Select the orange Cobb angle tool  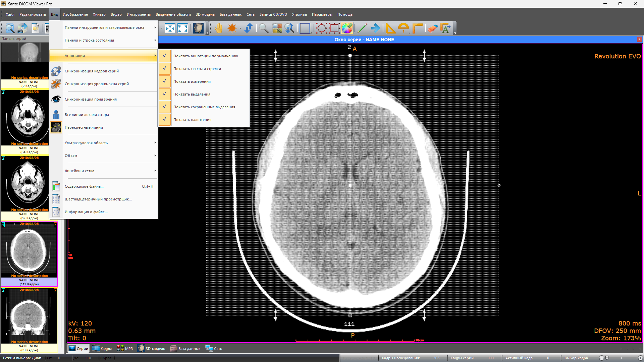417,28
